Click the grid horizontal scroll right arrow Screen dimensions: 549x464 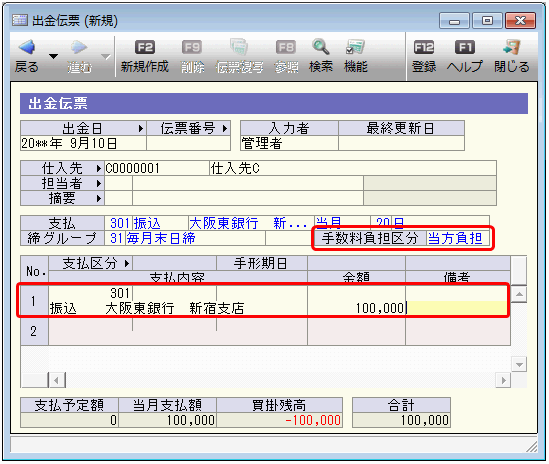pos(503,380)
